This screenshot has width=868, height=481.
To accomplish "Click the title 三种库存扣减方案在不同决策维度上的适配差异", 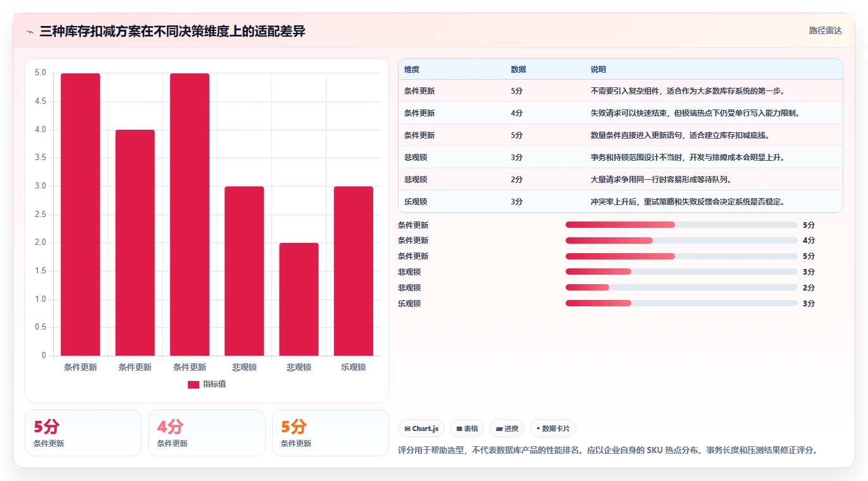I will pos(172,31).
